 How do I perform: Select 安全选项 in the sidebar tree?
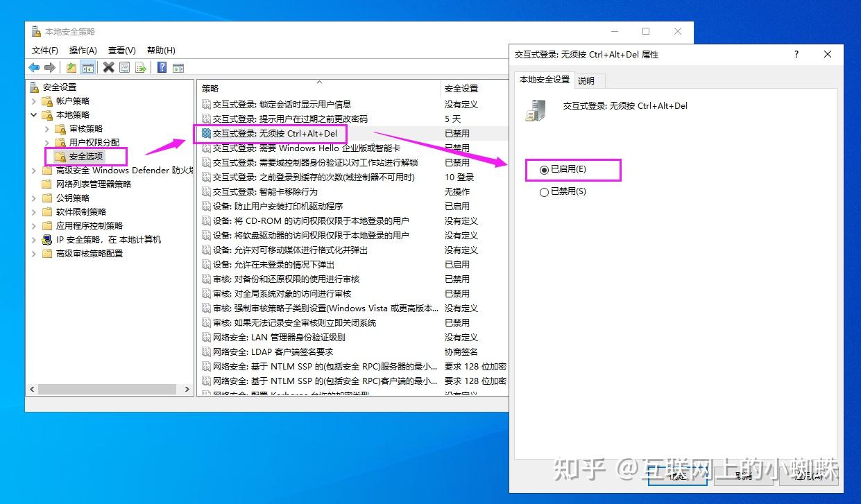[x=85, y=157]
